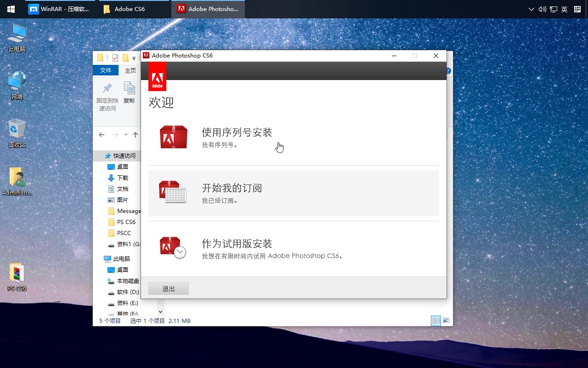Select 文档 in Explorer sidebar
The image size is (588, 368).
coord(118,189)
